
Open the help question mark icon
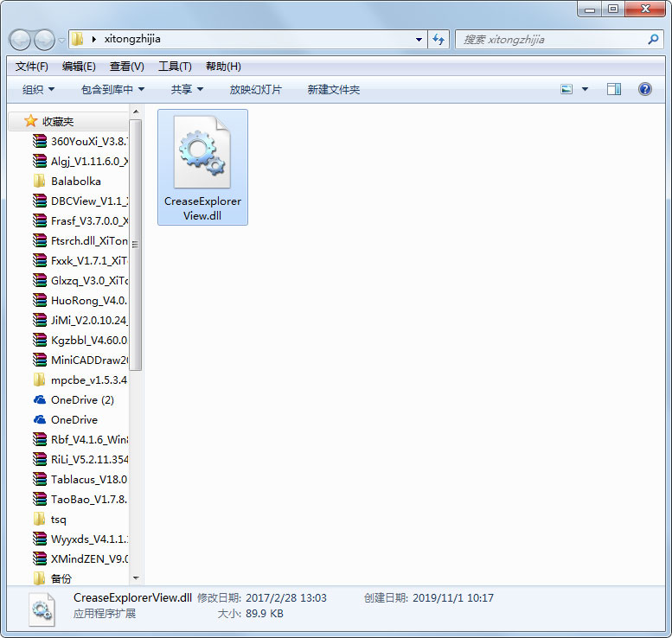point(644,89)
